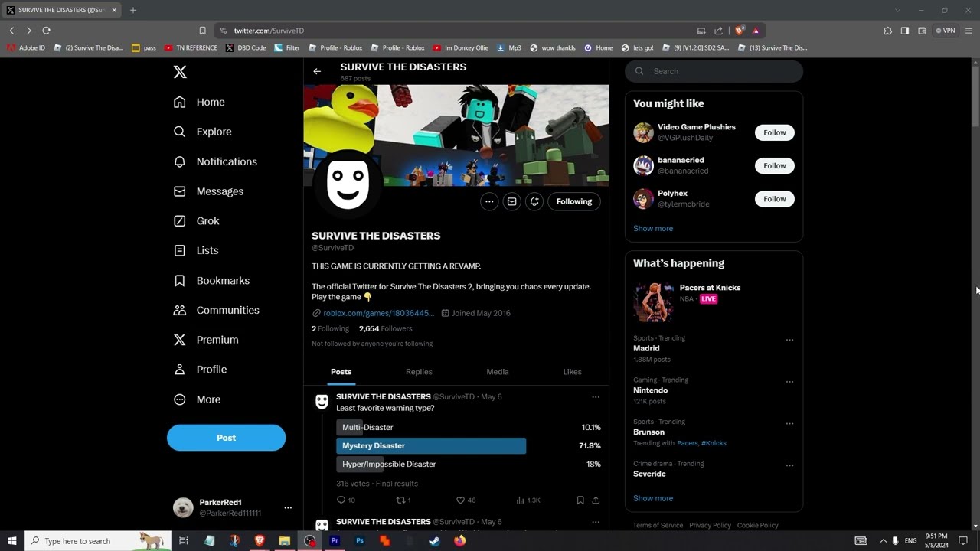The height and width of the screenshot is (551, 980).
Task: Click the X logo in the sidebar
Action: 180,72
